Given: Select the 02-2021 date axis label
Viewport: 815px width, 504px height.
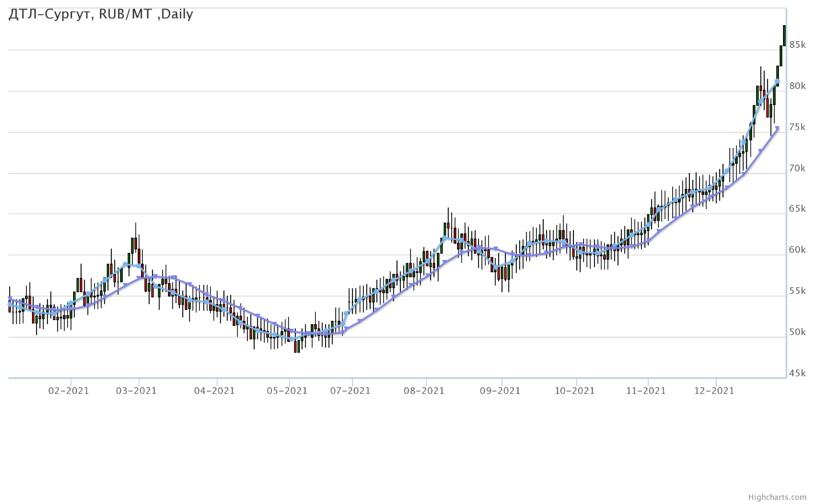Looking at the screenshot, I should [69, 391].
